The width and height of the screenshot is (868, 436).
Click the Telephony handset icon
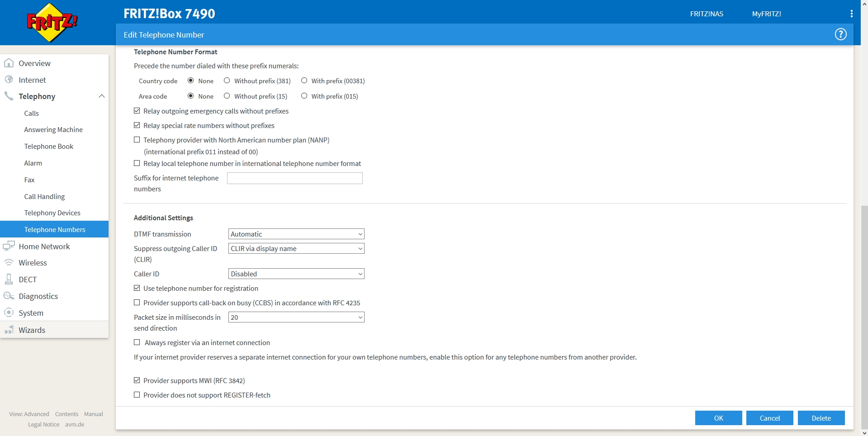pos(9,96)
